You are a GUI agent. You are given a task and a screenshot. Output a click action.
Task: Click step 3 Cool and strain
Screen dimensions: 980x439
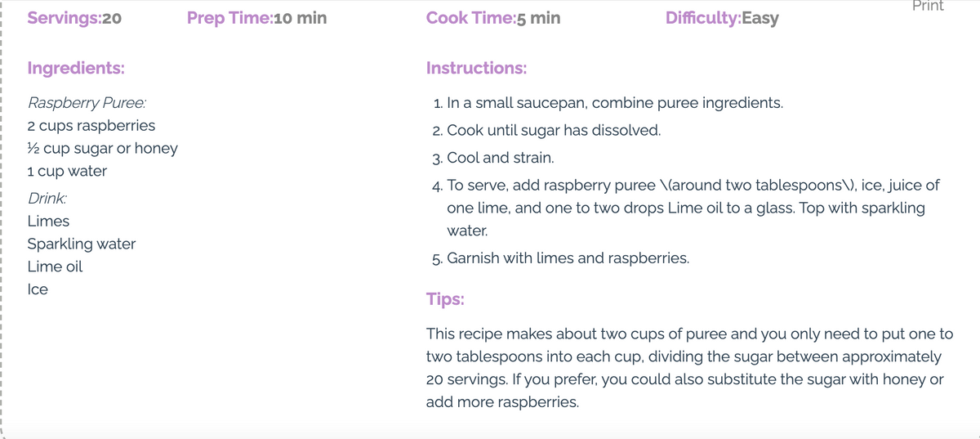pos(493,158)
